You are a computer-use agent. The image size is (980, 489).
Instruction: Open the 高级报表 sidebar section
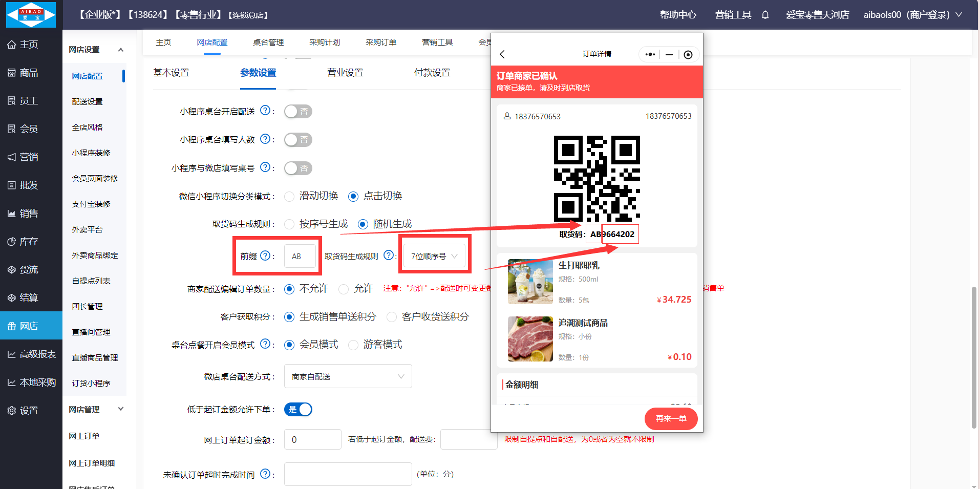click(x=31, y=354)
